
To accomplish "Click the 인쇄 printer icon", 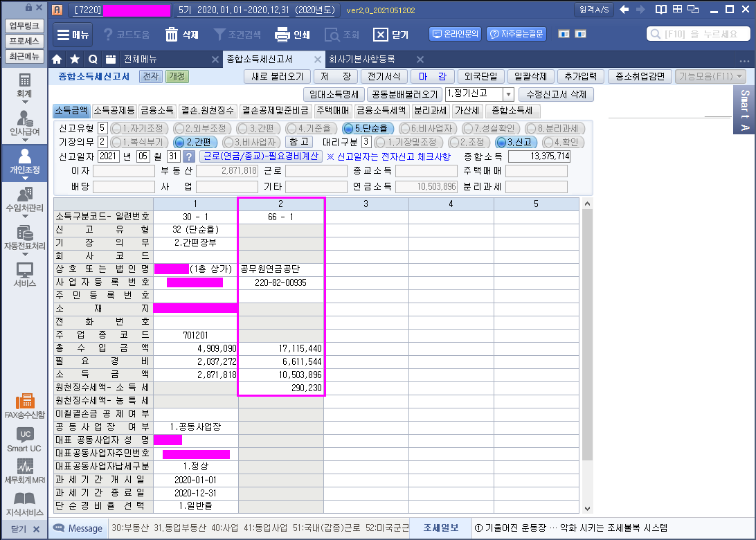I will 282,35.
